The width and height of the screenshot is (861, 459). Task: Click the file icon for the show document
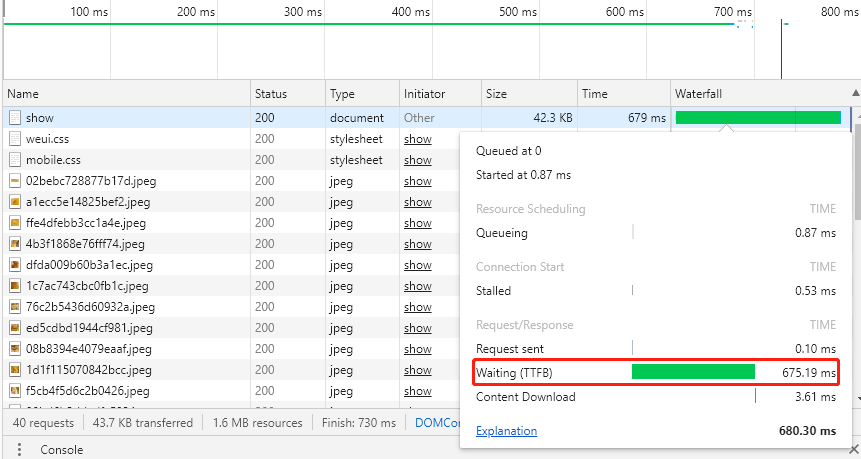[15, 118]
